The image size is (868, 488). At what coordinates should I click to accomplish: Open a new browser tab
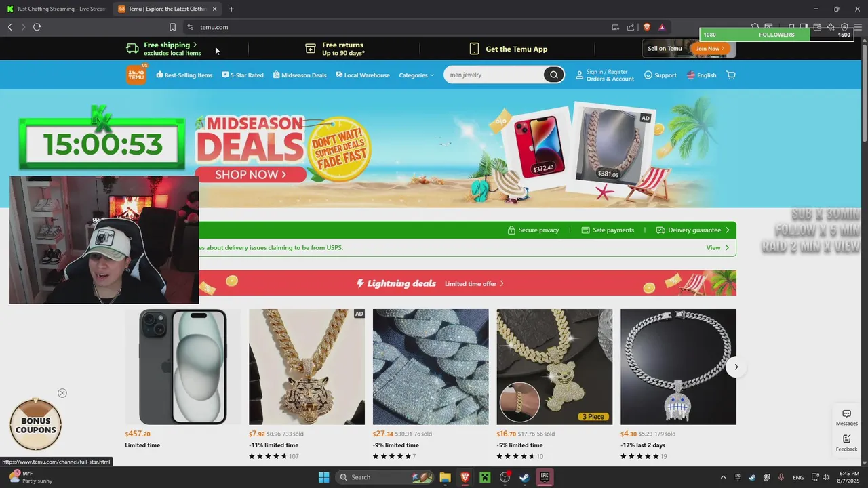click(x=231, y=9)
